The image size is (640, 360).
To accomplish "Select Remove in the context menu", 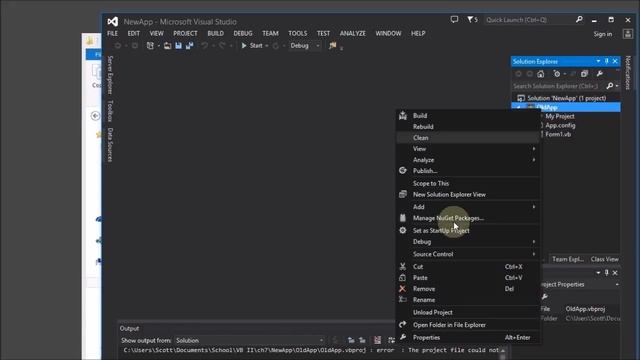I will [x=468, y=289].
